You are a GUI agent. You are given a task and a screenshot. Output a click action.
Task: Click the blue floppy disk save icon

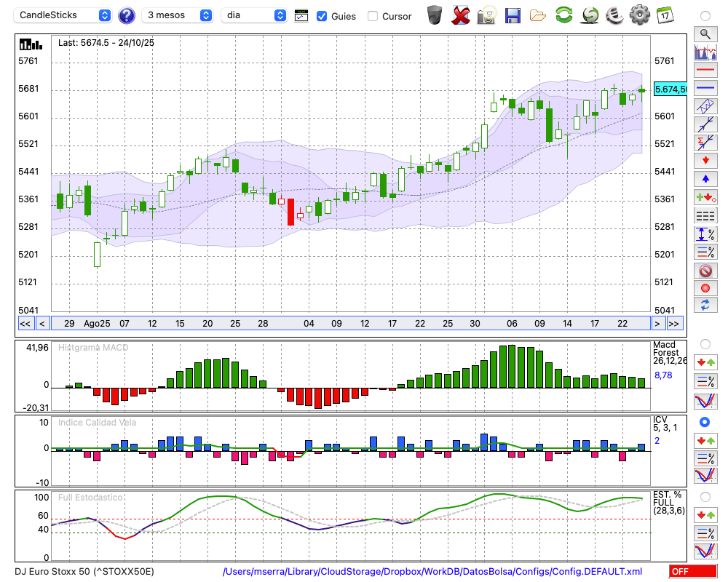click(x=513, y=15)
